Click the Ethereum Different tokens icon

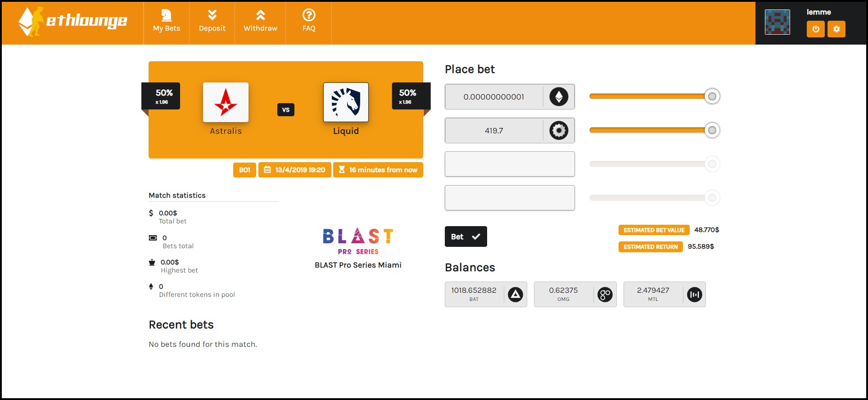click(151, 286)
